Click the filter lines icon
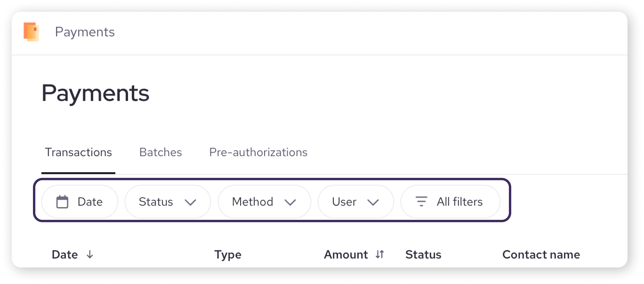The image size is (644, 284). point(421,201)
